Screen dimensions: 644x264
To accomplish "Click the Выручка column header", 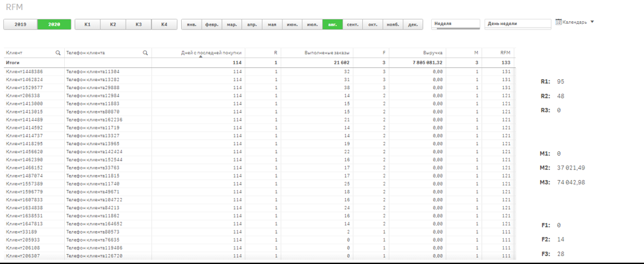I will [x=432, y=52].
